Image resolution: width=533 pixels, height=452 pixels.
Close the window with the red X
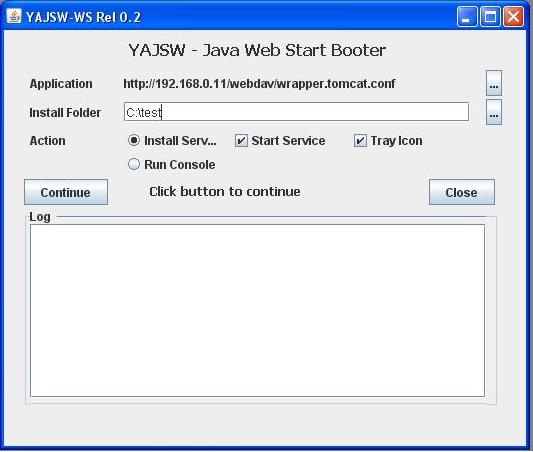tap(513, 16)
